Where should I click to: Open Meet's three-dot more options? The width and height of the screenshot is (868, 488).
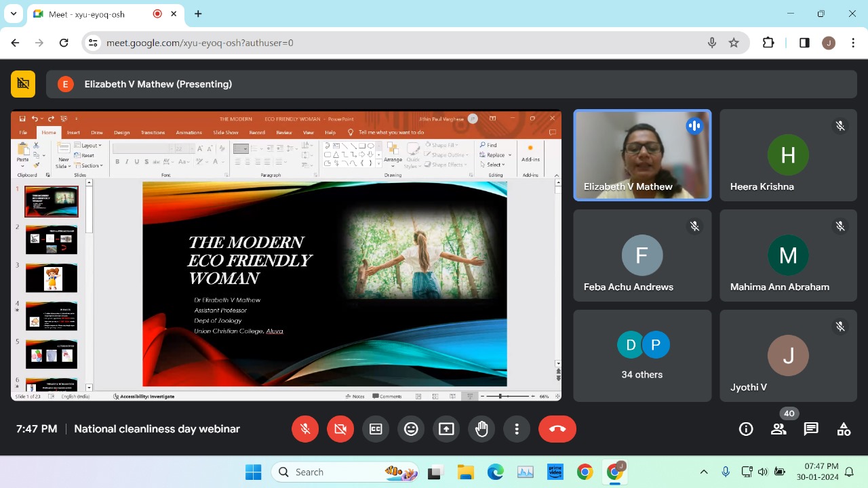click(x=517, y=429)
